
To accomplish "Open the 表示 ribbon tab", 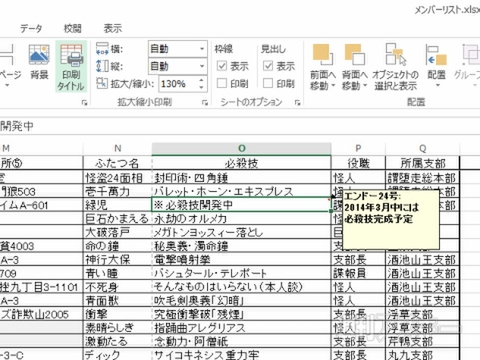I will [113, 29].
